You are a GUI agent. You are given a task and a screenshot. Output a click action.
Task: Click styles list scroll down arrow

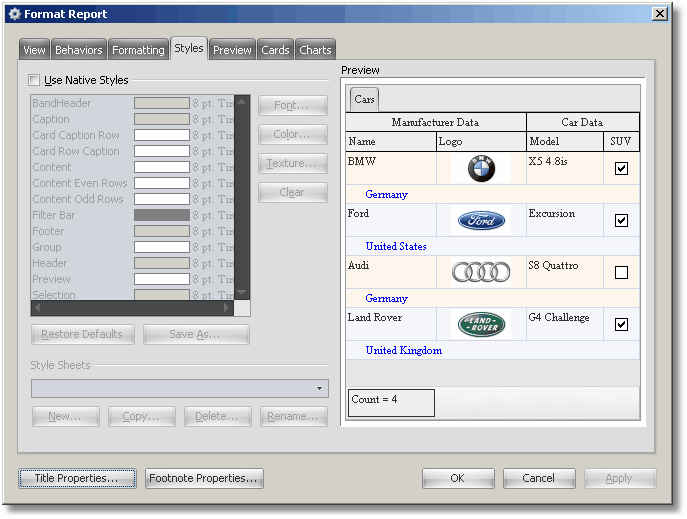point(242,292)
